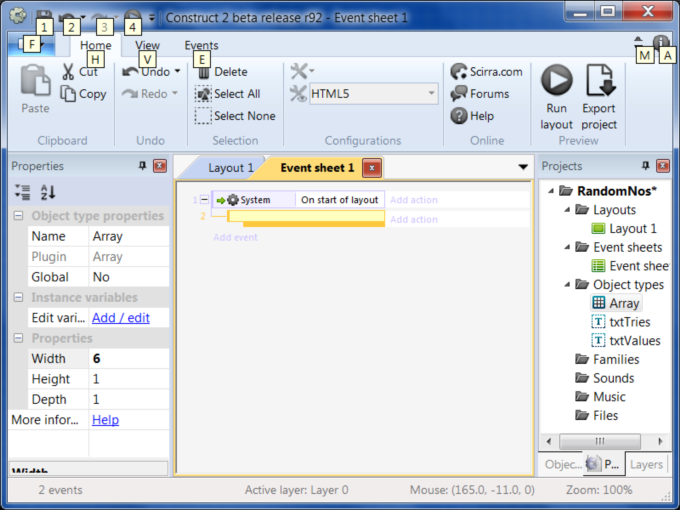This screenshot has height=510, width=680.
Task: Open the Sounds folder
Action: click(x=605, y=378)
